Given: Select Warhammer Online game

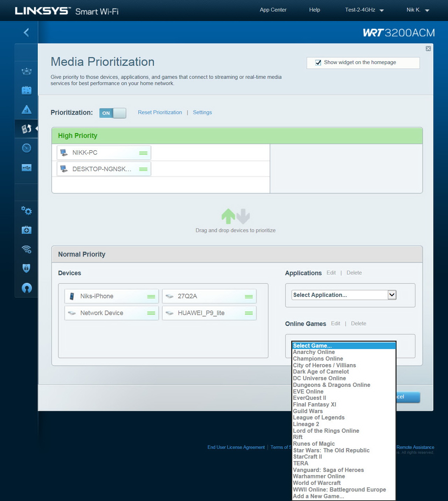Looking at the screenshot, I should click(x=344, y=476).
